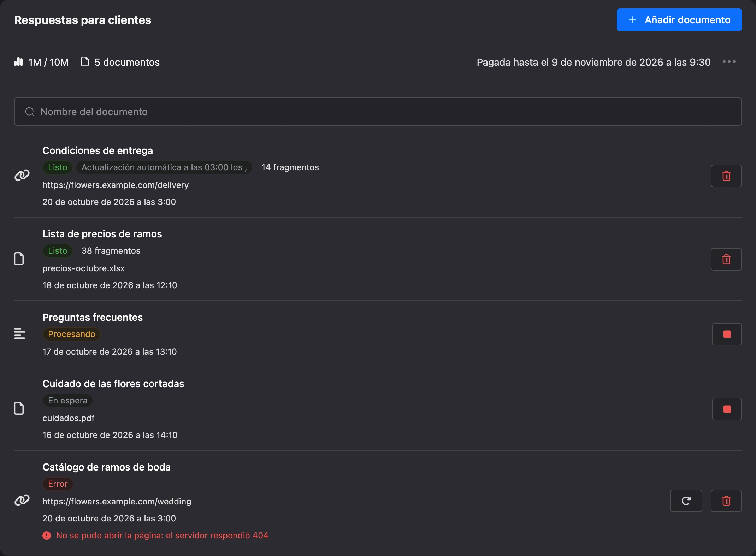Cancel the waiting Cuidado de las flores cortadas
756x556 pixels.
[727, 409]
